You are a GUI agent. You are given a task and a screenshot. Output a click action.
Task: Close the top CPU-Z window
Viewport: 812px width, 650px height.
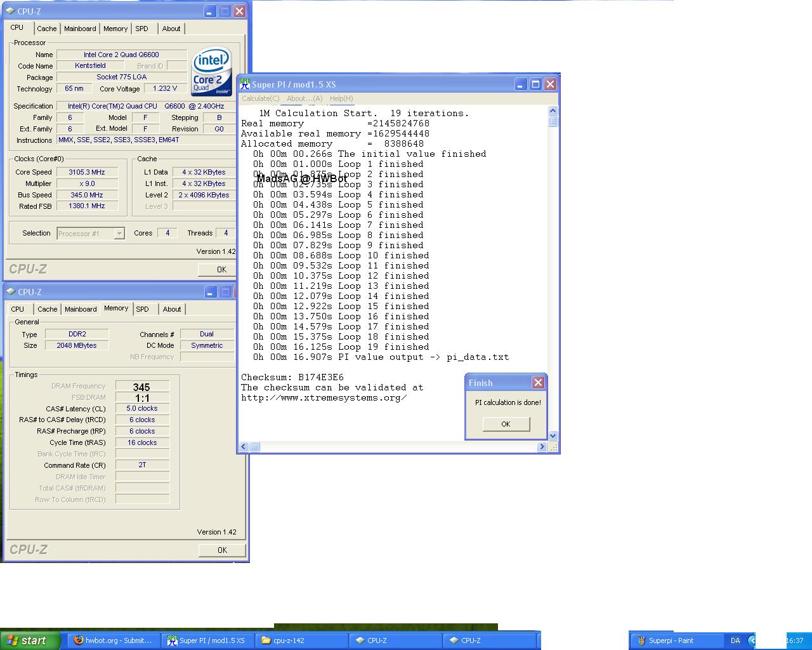239,11
